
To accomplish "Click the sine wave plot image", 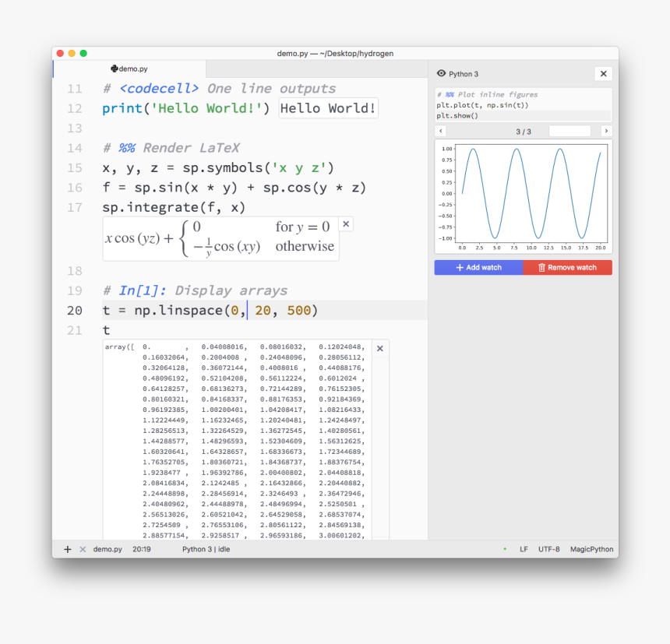I will [x=523, y=196].
